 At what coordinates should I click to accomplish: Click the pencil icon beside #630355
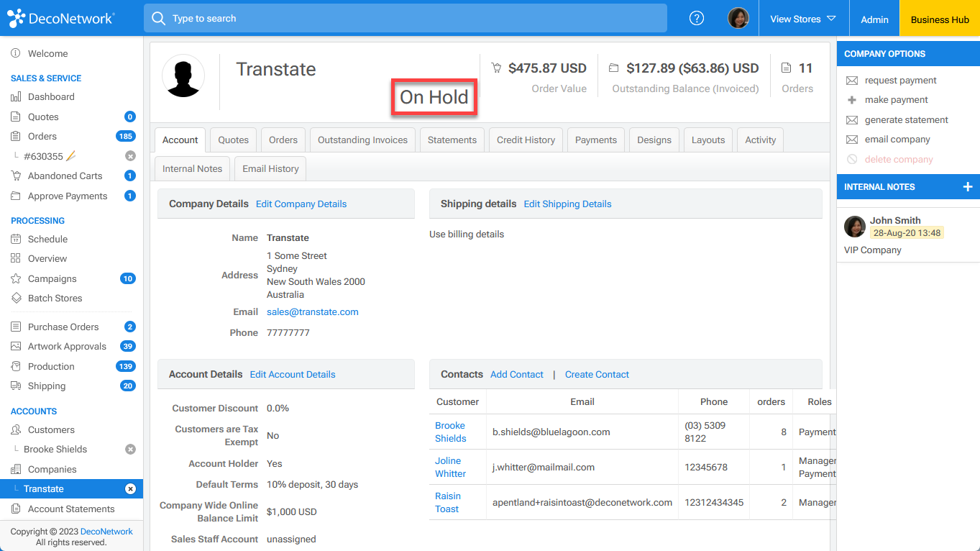pos(70,156)
